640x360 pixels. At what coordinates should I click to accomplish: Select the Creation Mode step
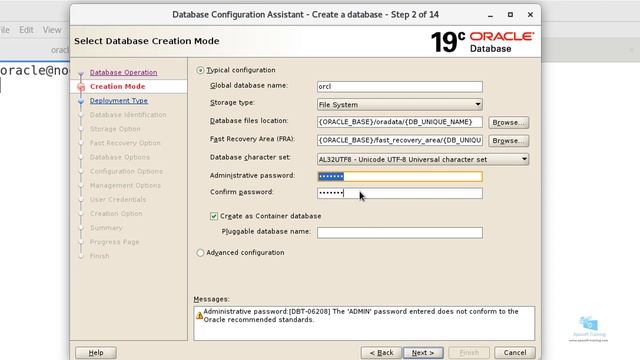point(118,87)
